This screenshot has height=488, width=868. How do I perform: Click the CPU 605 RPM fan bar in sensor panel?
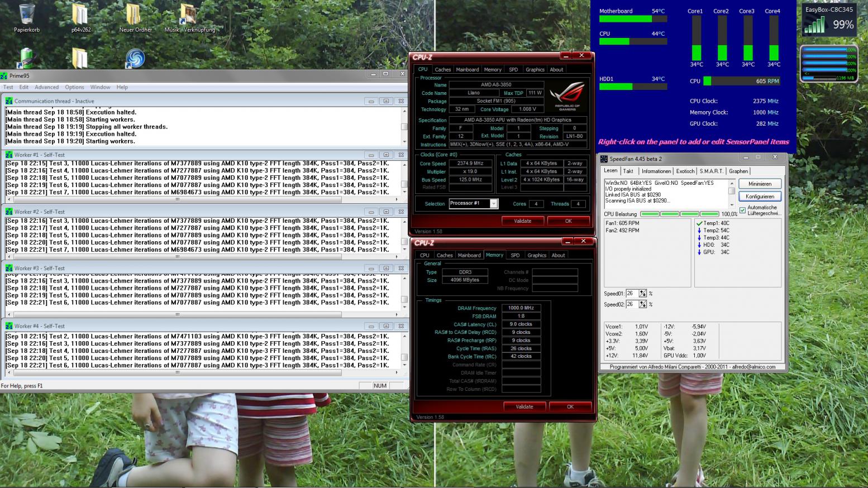[x=742, y=81]
